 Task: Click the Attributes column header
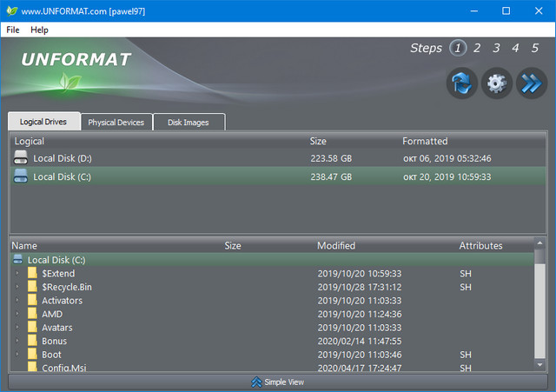[x=480, y=245]
